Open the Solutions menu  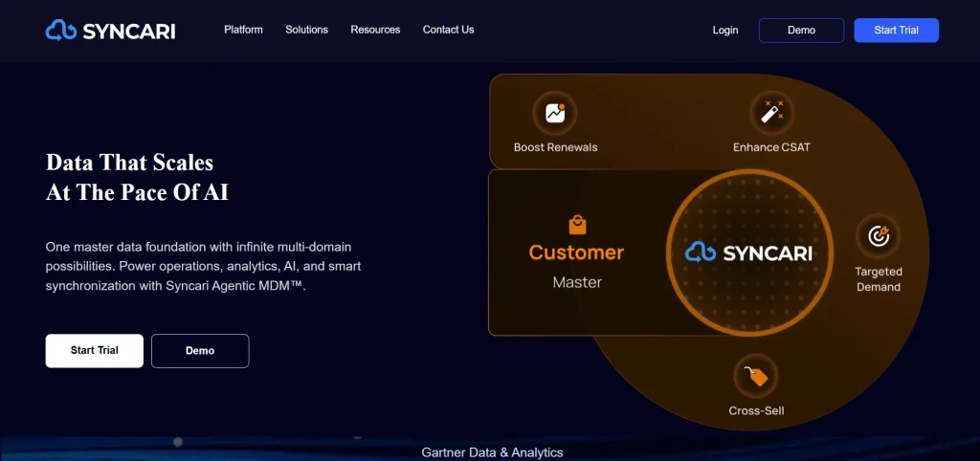(306, 30)
